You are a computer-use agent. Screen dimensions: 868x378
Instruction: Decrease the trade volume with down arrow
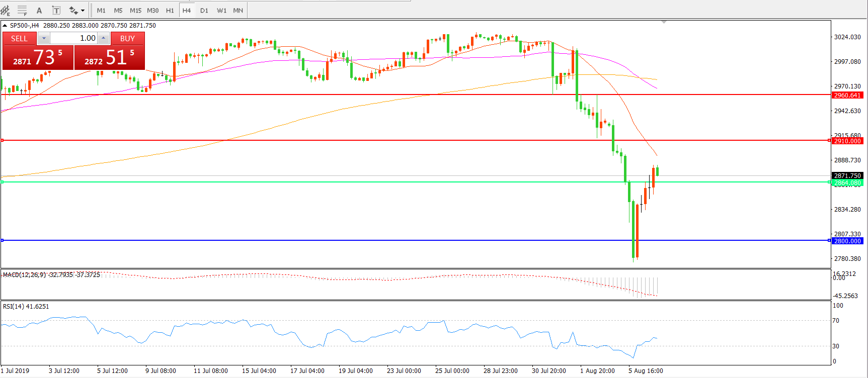tap(44, 38)
